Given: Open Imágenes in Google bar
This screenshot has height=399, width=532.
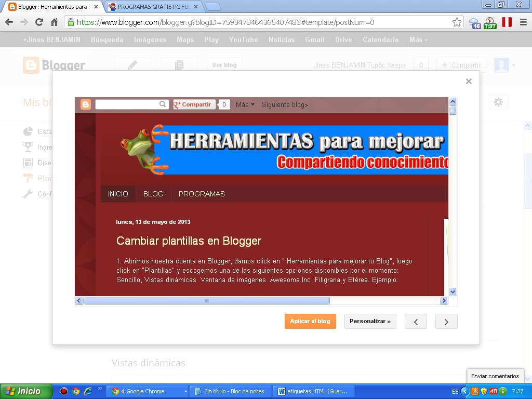Looking at the screenshot, I should click(x=150, y=39).
